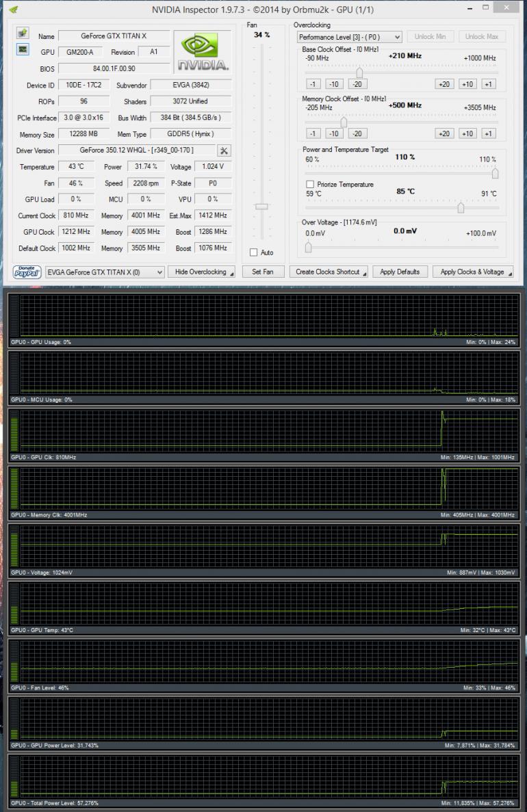Open the PayPal Donate button
The width and height of the screenshot is (527, 812).
(x=27, y=272)
